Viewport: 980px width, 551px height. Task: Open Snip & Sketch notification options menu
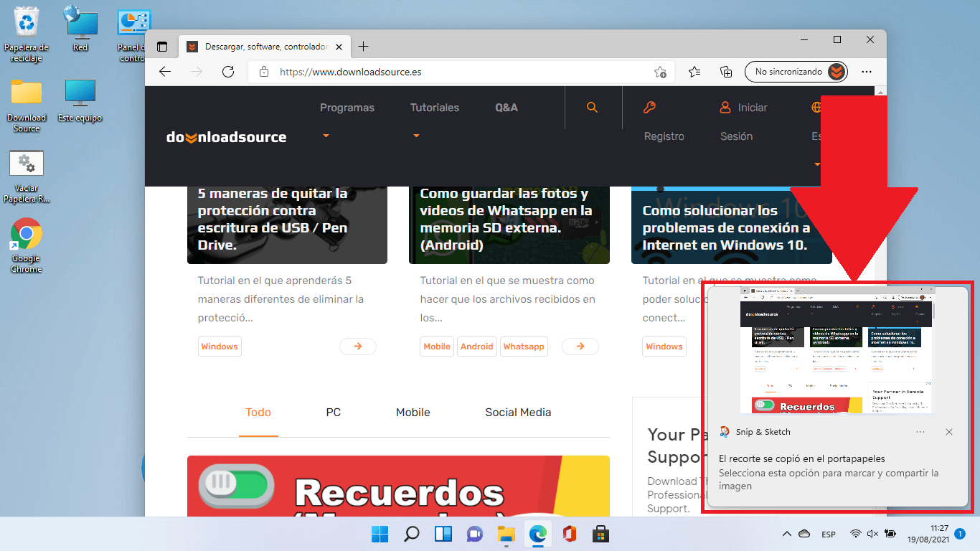[x=920, y=432]
